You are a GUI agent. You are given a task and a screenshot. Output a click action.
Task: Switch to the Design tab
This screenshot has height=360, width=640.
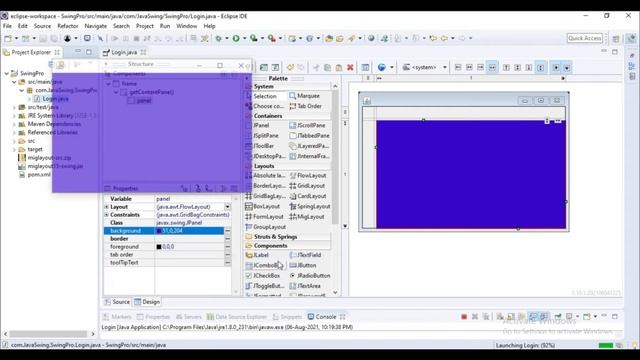pyautogui.click(x=147, y=302)
